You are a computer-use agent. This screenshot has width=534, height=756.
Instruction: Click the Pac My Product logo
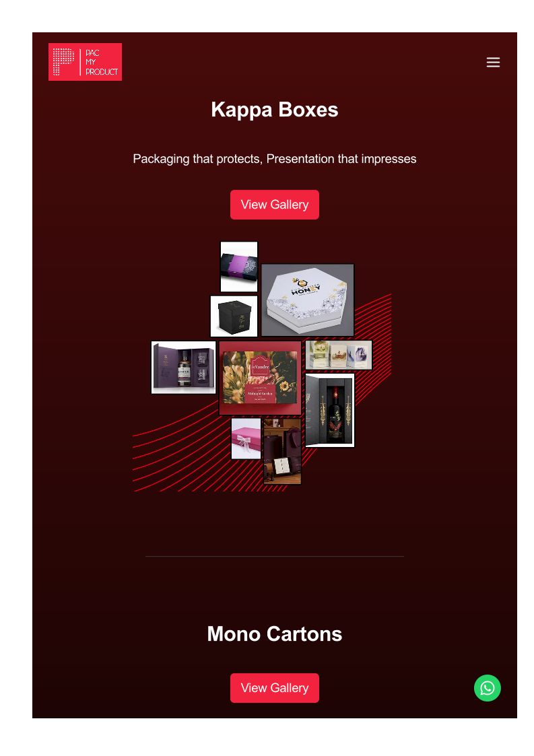(x=85, y=62)
